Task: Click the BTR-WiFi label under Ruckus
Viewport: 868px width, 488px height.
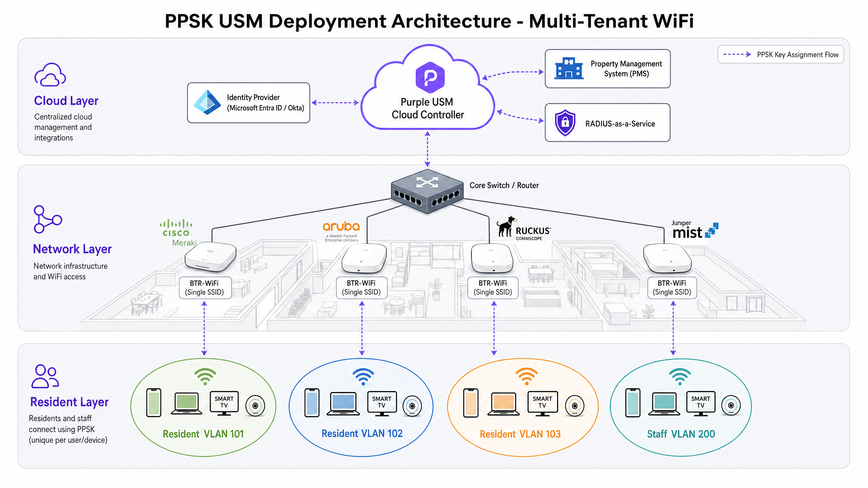Action: coord(493,288)
